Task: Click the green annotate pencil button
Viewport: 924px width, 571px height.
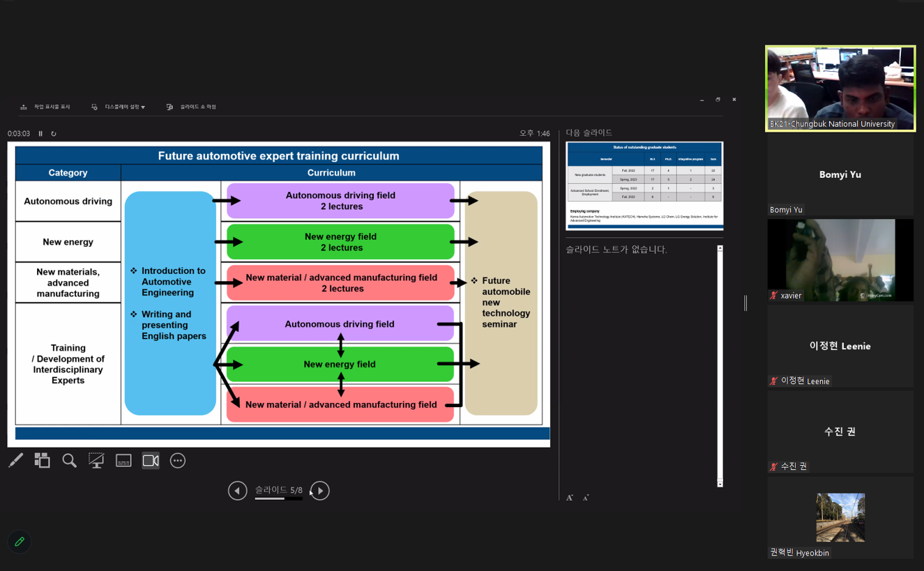Action: point(20,542)
